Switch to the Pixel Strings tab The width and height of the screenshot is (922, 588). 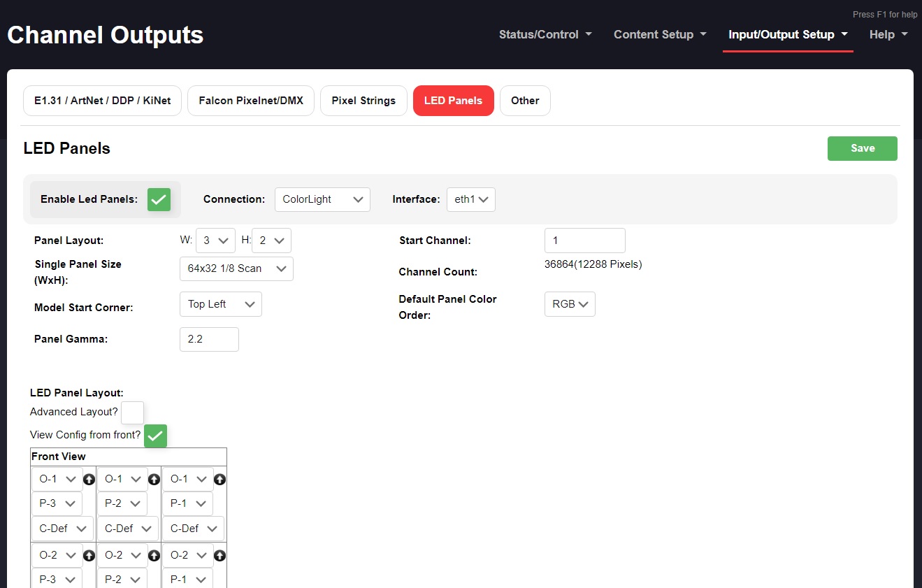coord(363,101)
